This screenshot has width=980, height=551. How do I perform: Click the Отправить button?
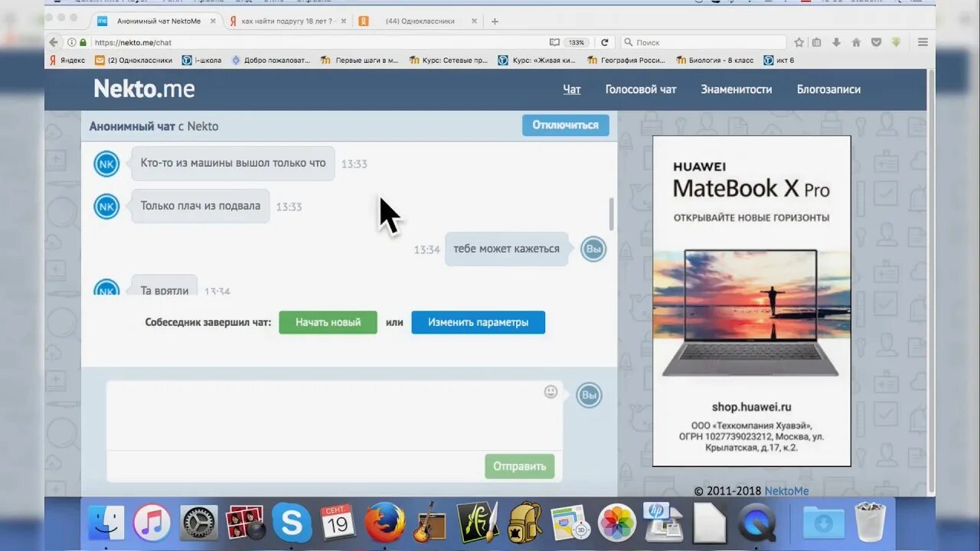click(519, 466)
